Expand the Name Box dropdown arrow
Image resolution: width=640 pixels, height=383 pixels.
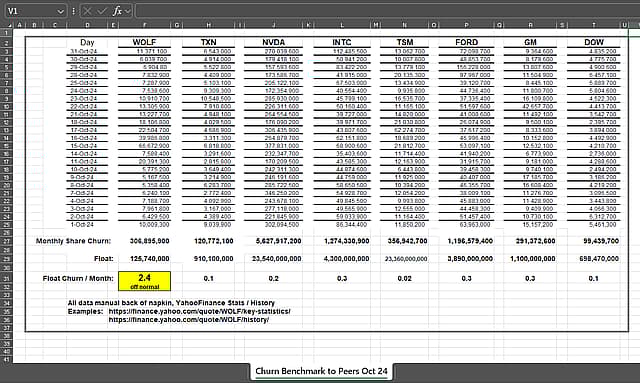(60, 11)
